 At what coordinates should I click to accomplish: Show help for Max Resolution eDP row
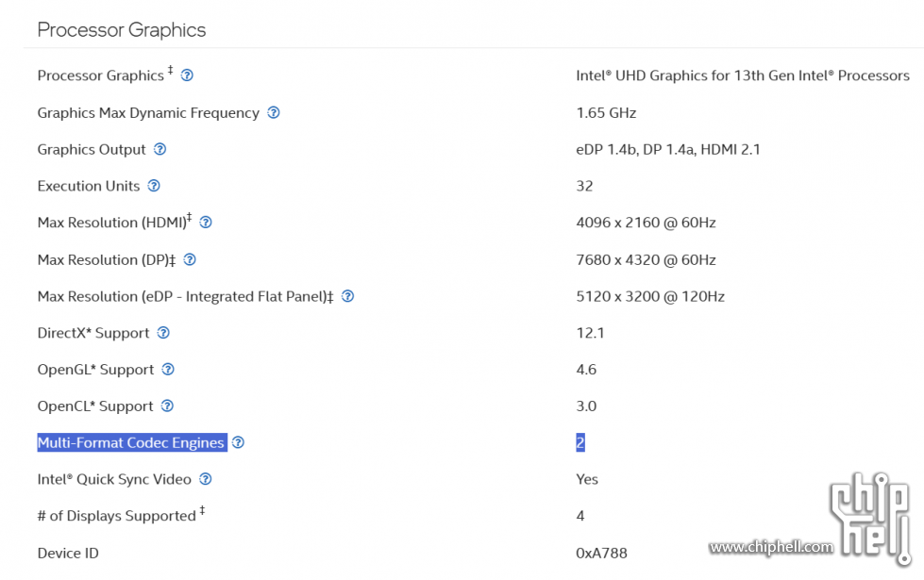tap(347, 296)
